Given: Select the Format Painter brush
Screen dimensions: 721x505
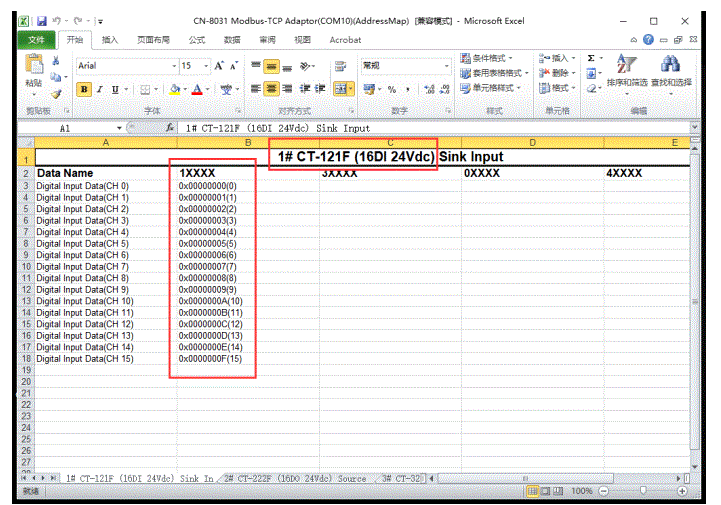Looking at the screenshot, I should pos(56,94).
